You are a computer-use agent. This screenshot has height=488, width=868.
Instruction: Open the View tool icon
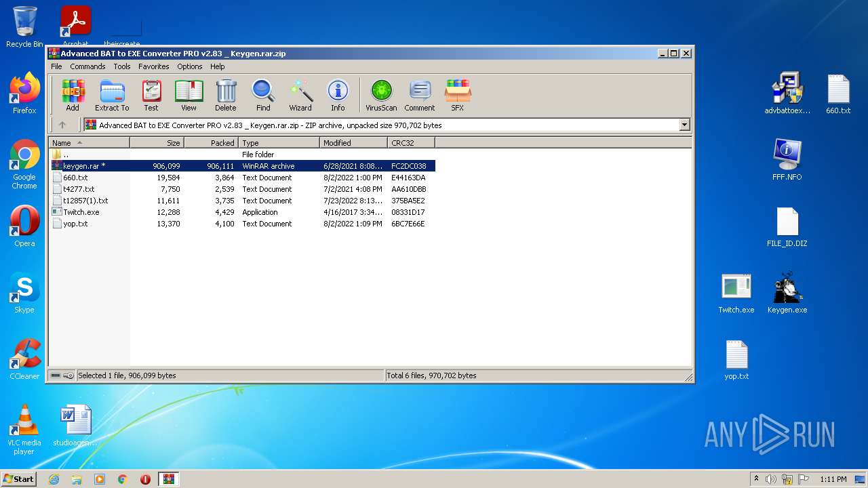tap(189, 95)
